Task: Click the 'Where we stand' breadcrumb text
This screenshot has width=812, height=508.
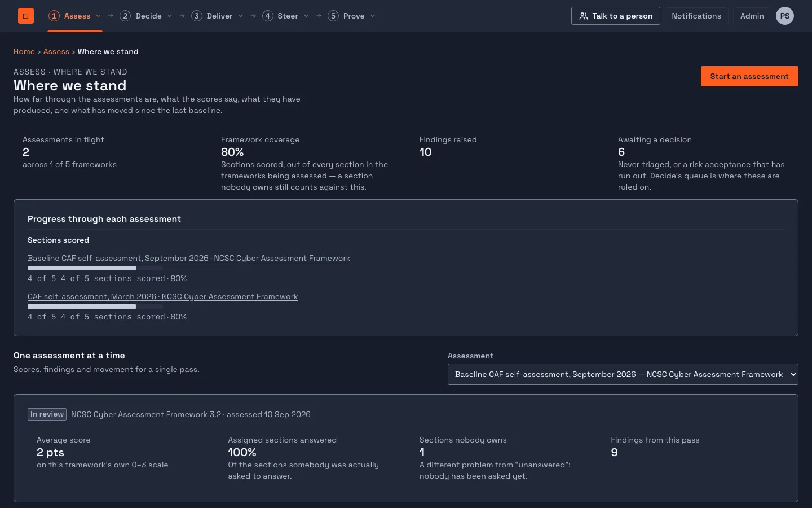Action: click(108, 51)
